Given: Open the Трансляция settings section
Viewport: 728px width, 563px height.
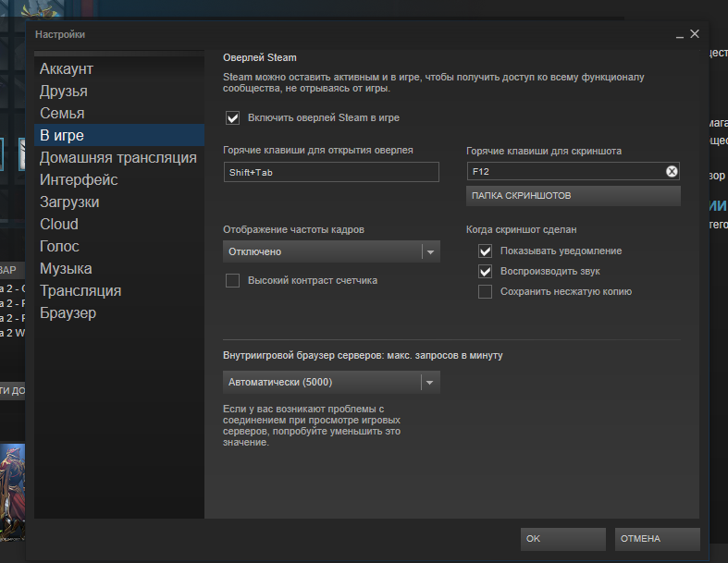Looking at the screenshot, I should tap(119, 290).
